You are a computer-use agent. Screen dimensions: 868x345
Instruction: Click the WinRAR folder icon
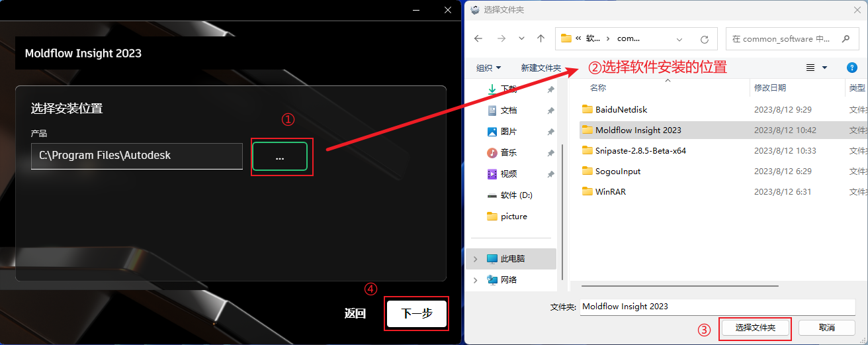click(587, 191)
